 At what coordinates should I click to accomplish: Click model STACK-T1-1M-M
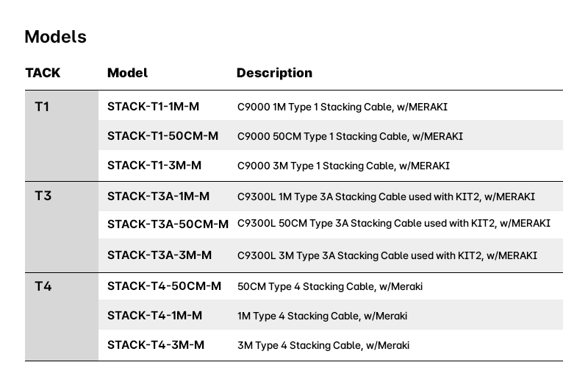coord(153,107)
